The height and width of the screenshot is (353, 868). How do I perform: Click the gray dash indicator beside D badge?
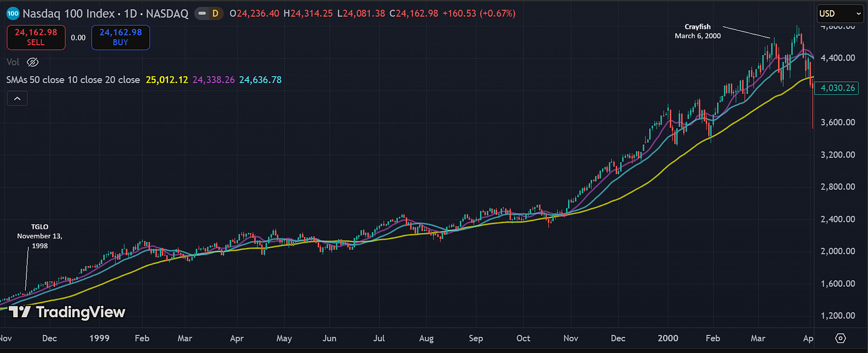(203, 13)
